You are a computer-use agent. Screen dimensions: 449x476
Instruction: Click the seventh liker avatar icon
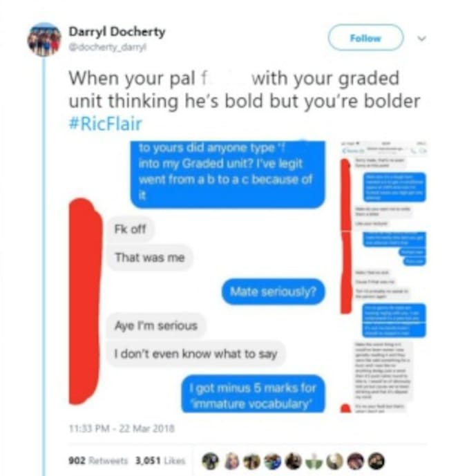point(334,461)
